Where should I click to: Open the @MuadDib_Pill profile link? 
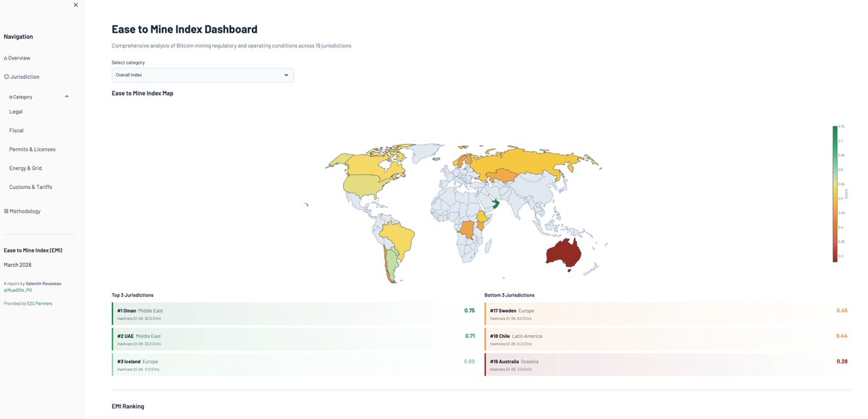click(x=17, y=290)
